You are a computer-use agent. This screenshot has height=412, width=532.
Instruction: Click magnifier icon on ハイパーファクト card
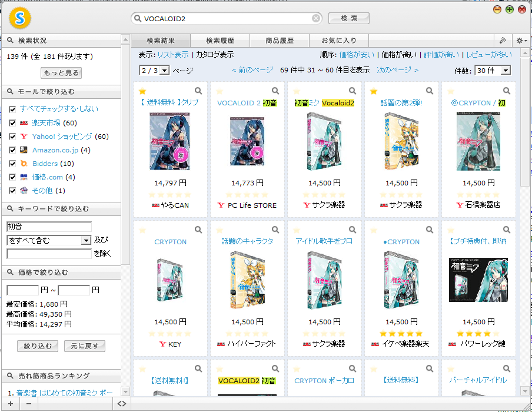click(x=275, y=230)
